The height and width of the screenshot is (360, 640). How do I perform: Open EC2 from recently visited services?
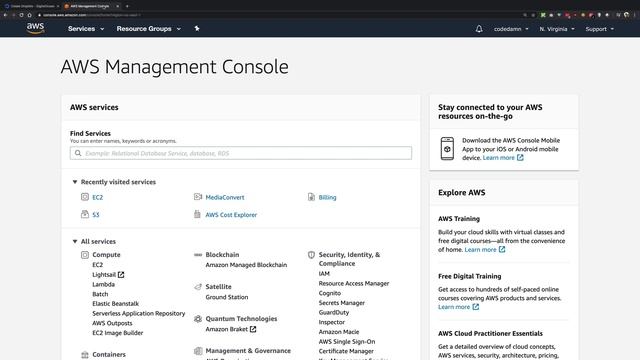pyautogui.click(x=98, y=198)
